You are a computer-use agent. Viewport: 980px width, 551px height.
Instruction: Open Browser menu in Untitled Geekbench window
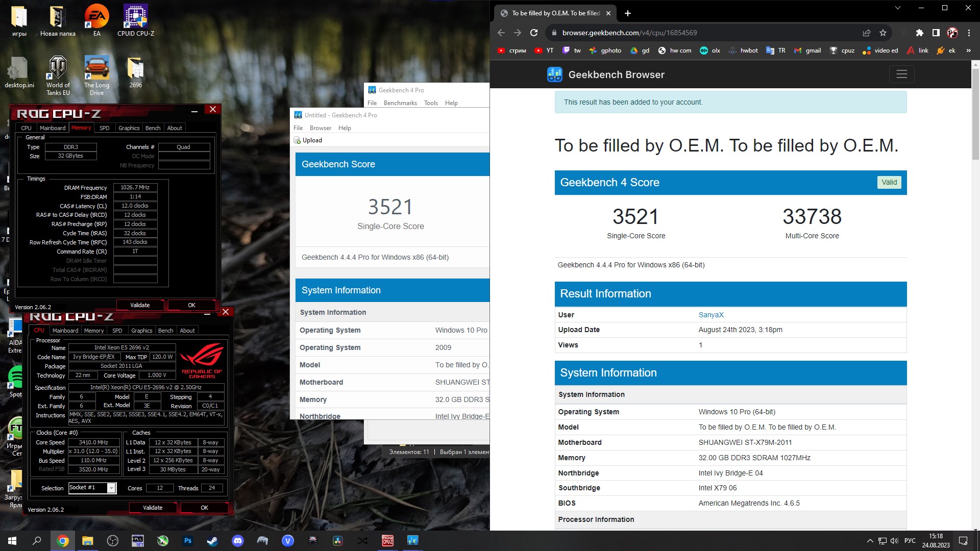coord(321,128)
